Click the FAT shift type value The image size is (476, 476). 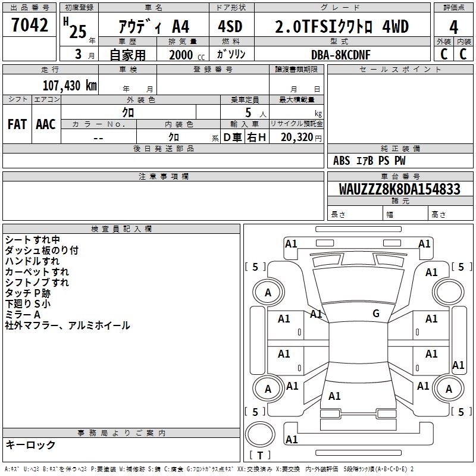(x=17, y=124)
